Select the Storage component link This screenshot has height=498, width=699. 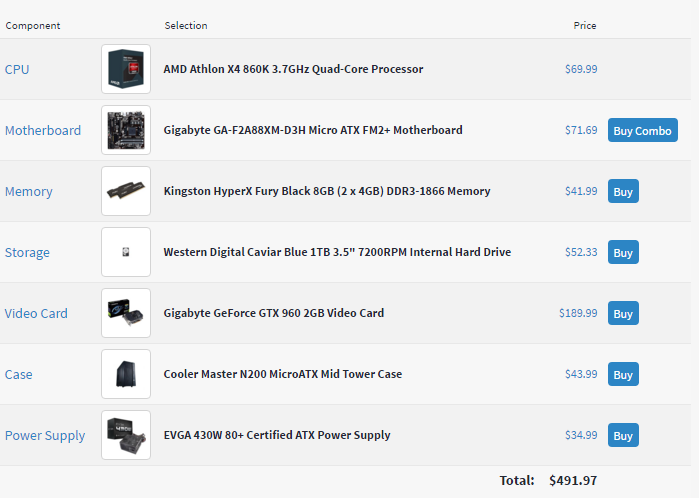point(28,252)
